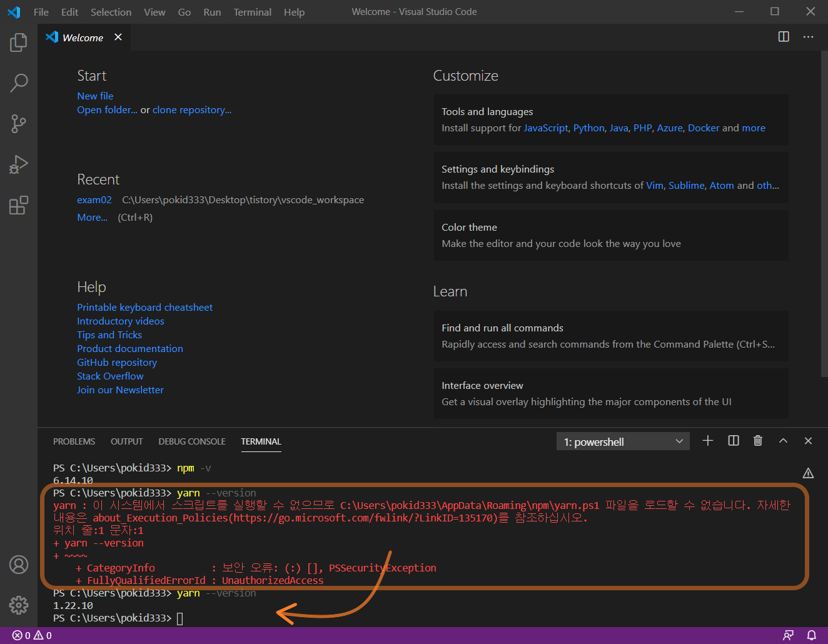The image size is (828, 644).
Task: Open Introductory videos link
Action: pyautogui.click(x=121, y=321)
